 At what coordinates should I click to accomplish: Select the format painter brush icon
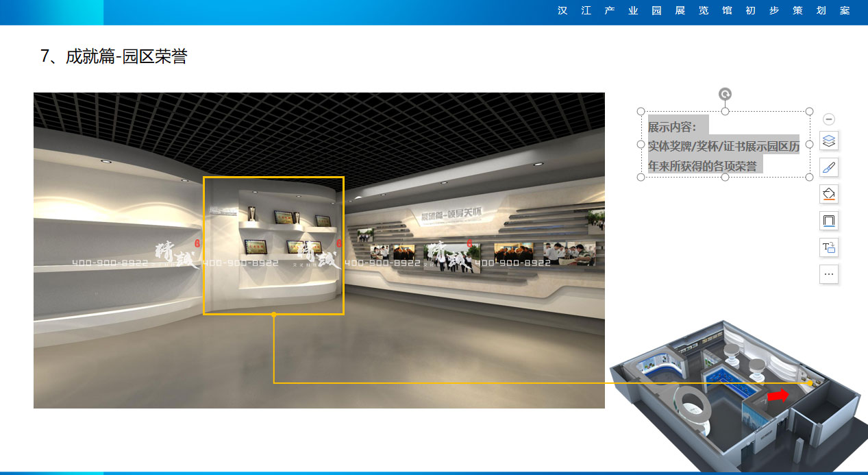828,168
